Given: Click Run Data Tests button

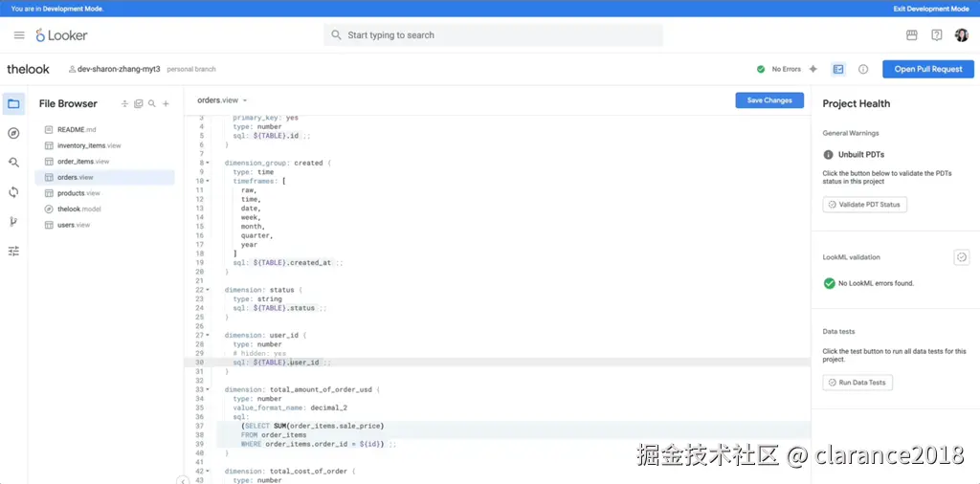Looking at the screenshot, I should coord(857,383).
